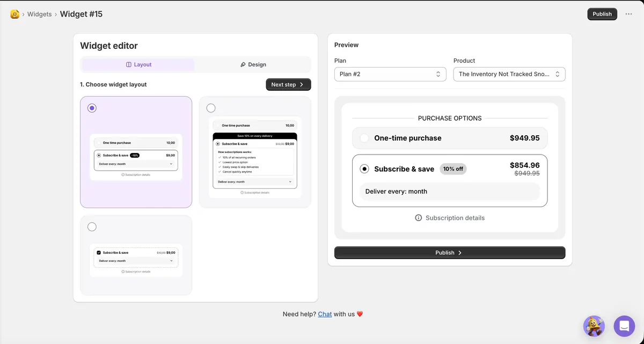The height and width of the screenshot is (344, 644).
Task: Open the mascot assistant avatar icon
Action: pyautogui.click(x=594, y=326)
